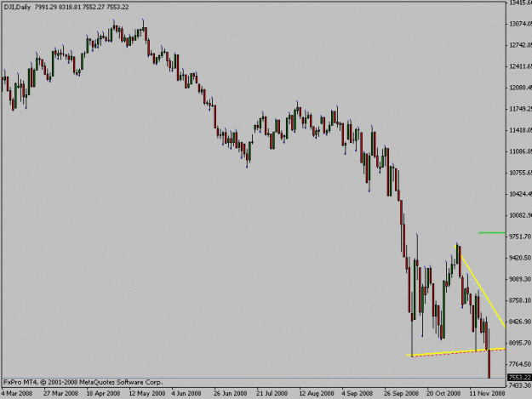Image resolution: width=532 pixels, height=399 pixels.
Task: Select the 12 Aug 2008 date label
Action: coord(317,394)
